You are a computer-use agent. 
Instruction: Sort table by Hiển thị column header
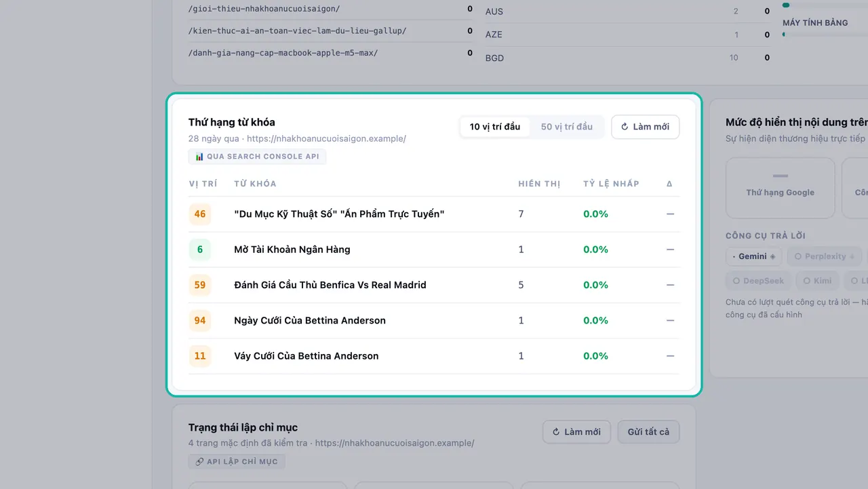(539, 184)
